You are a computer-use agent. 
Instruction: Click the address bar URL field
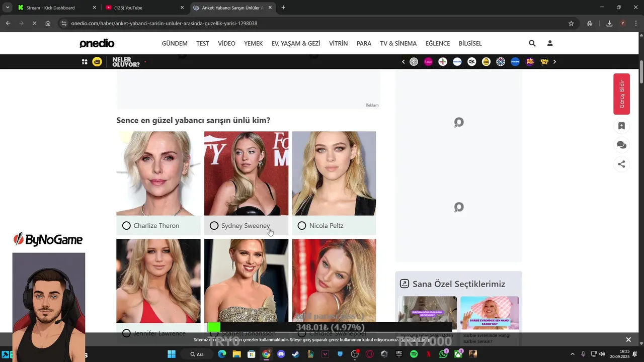pos(317,23)
